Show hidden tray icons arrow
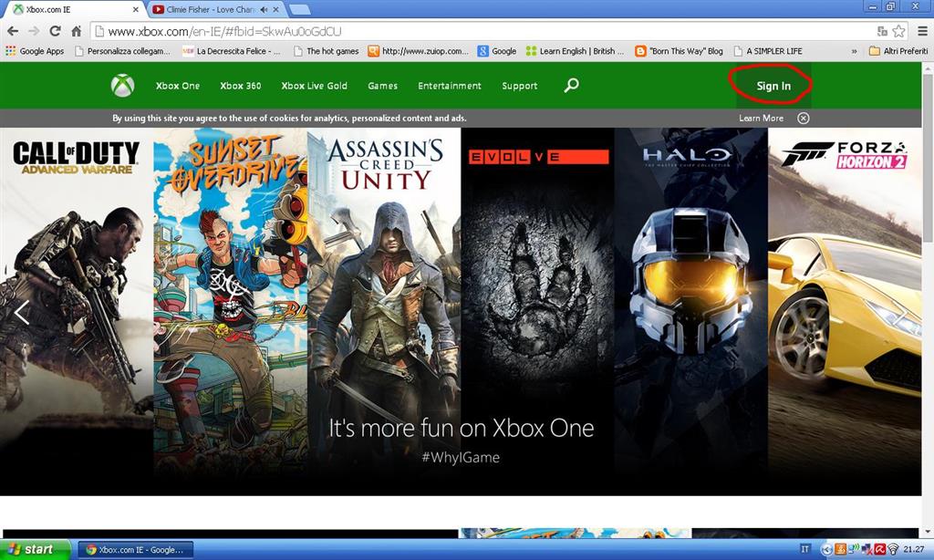Image resolution: width=934 pixels, height=560 pixels. pos(826,549)
